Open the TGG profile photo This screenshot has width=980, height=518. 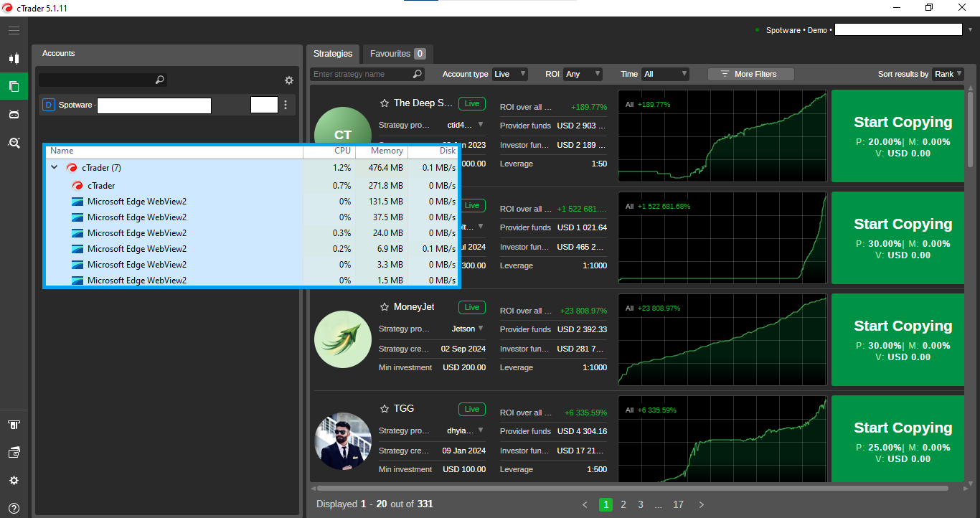point(343,441)
